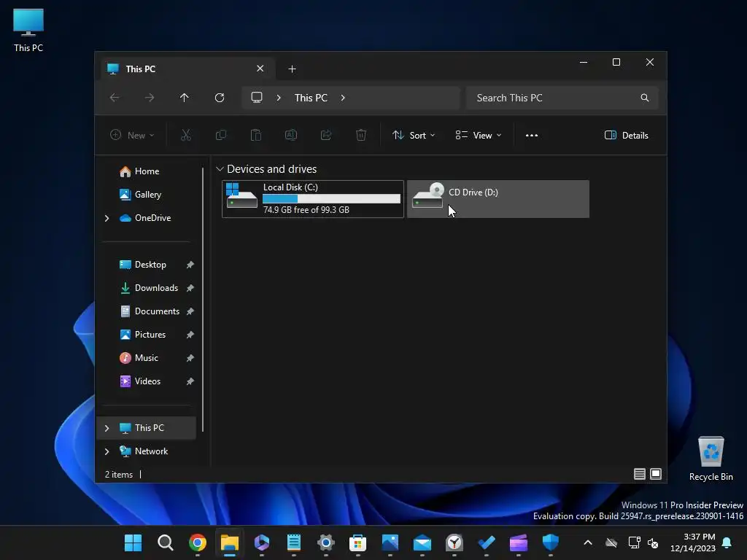
Task: Toggle the Details pane
Action: point(626,135)
